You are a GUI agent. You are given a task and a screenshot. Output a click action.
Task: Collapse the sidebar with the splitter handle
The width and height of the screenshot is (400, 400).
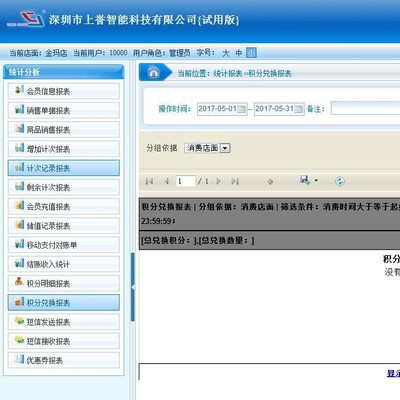133,287
